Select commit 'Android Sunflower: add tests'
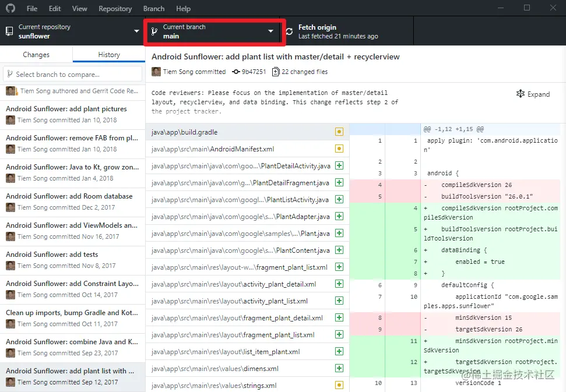Viewport: 566px width, 392px height. [72, 261]
